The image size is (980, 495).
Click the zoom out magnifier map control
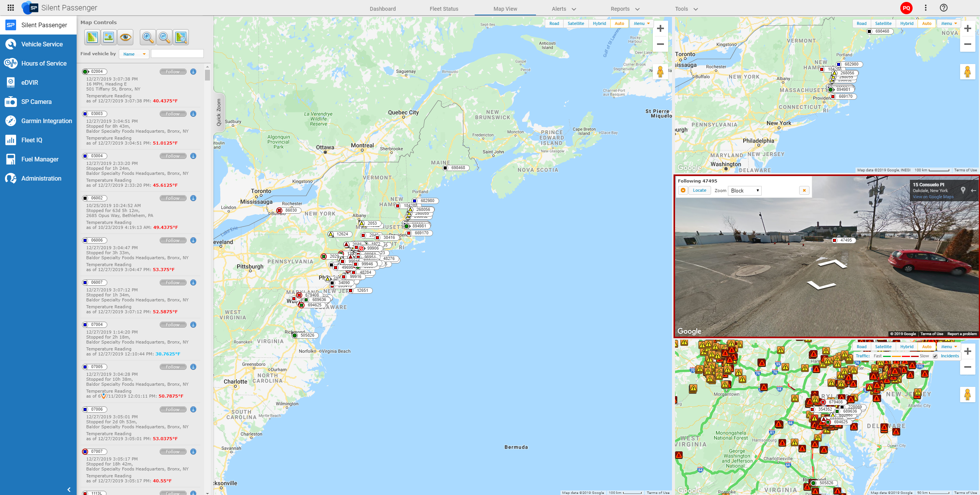coord(164,37)
